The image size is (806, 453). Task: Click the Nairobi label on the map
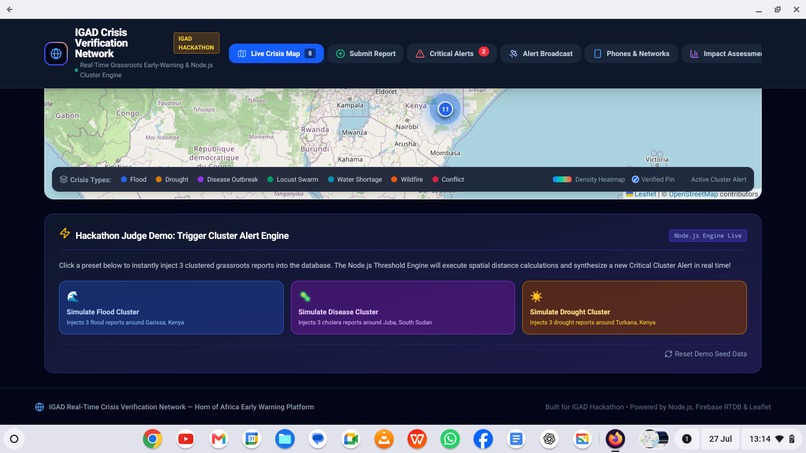(x=407, y=126)
